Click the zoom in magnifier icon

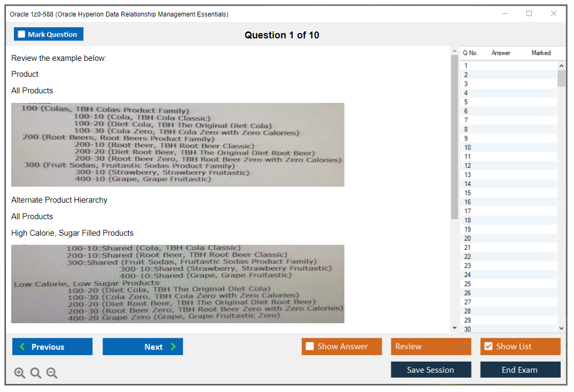(20, 373)
